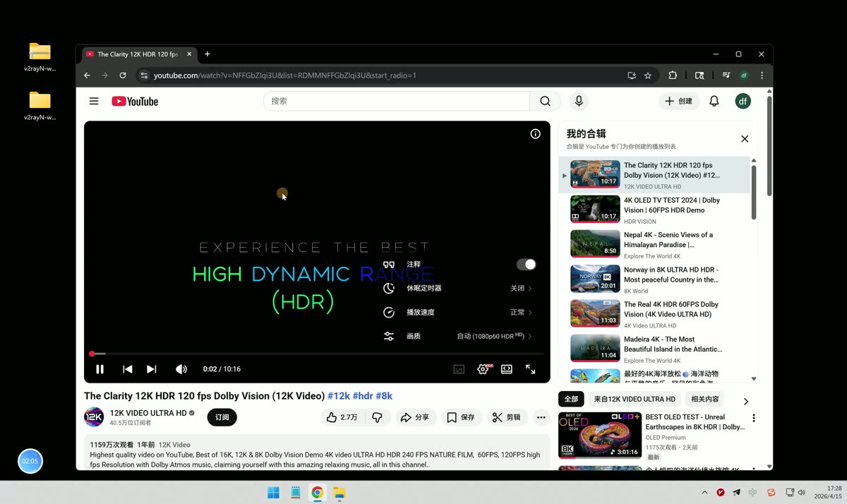Share the video with 分享
The width and height of the screenshot is (847, 504).
(x=415, y=417)
